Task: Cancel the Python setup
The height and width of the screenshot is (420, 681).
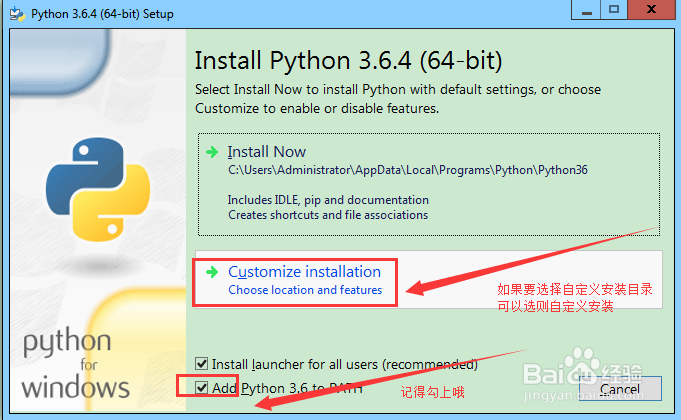Action: coord(620,389)
